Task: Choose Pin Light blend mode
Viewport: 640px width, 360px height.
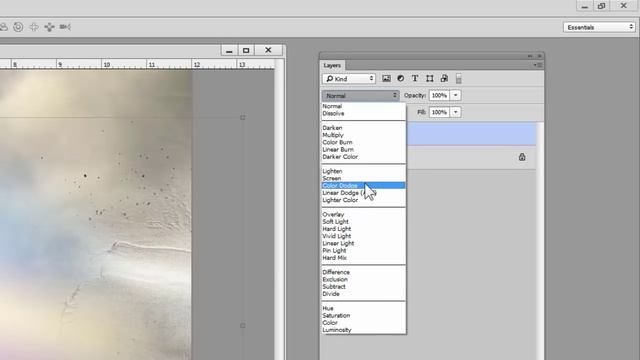Action: click(x=364, y=251)
